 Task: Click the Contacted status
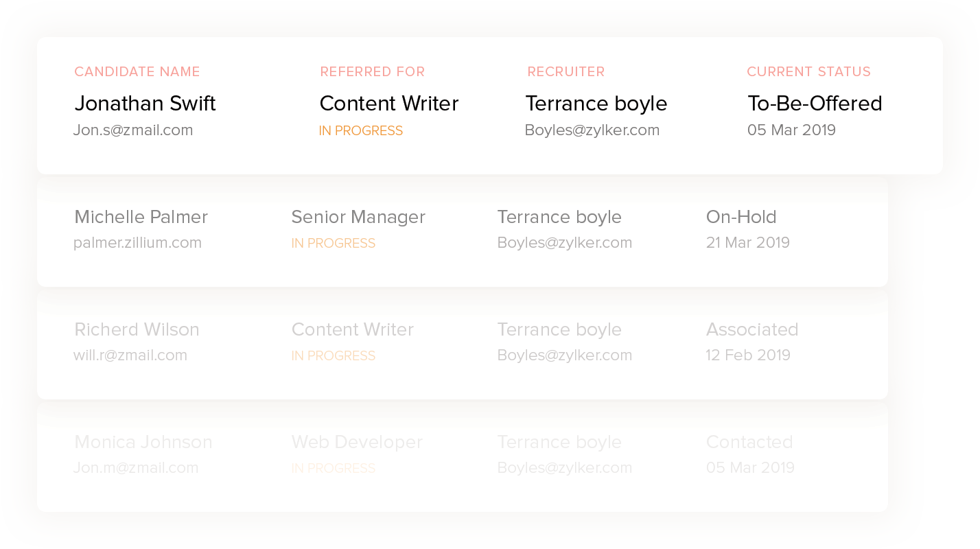point(749,443)
